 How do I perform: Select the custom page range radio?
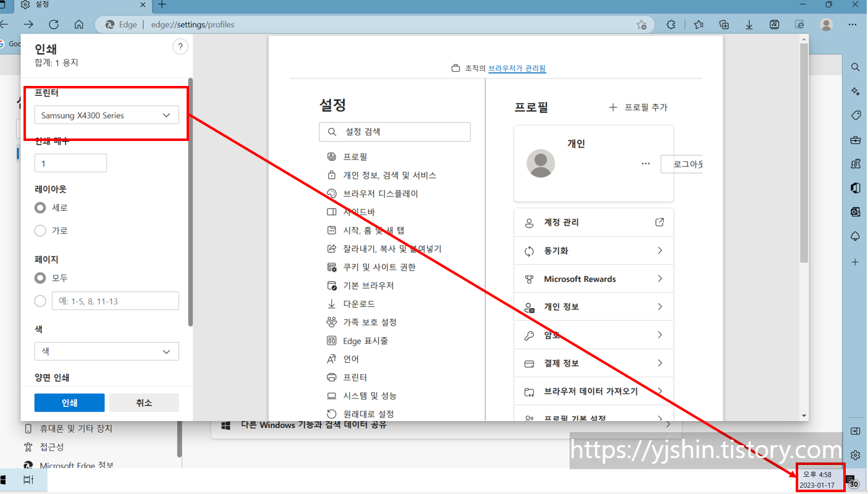[x=40, y=301]
